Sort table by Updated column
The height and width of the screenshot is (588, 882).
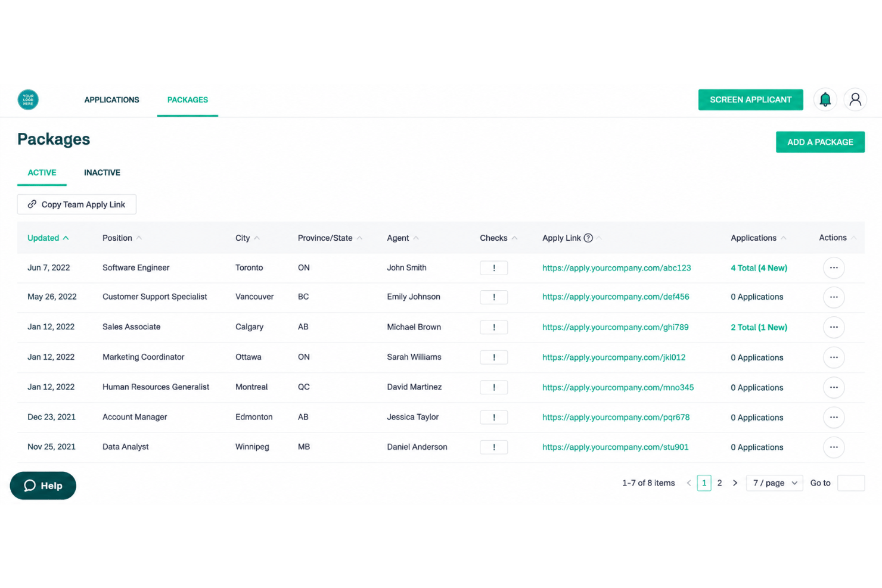48,238
